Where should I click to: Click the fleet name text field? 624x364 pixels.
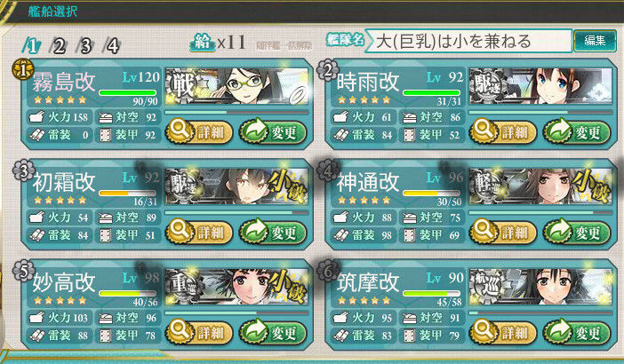pyautogui.click(x=468, y=41)
